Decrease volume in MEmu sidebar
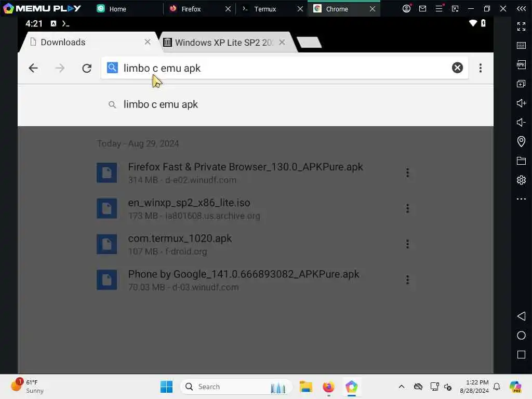Image resolution: width=532 pixels, height=399 pixels. pyautogui.click(x=521, y=122)
